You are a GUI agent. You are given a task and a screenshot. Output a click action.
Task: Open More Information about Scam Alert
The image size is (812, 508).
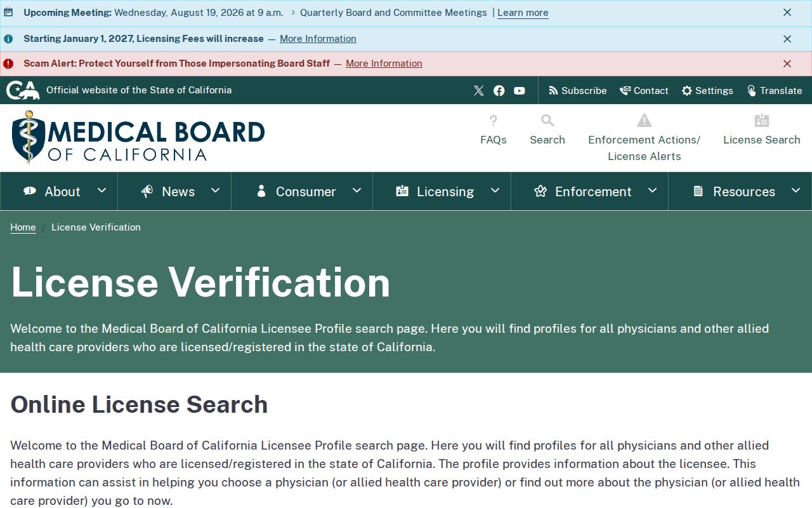pos(384,63)
